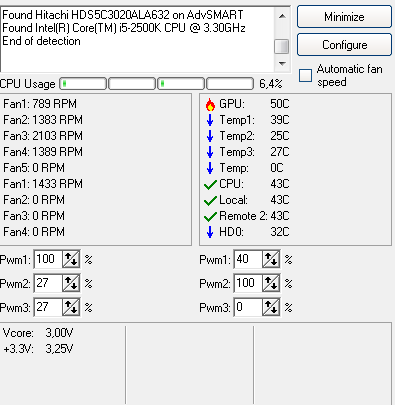Click the right Pwm1 spinner at 40
395x405 pixels.
[x=271, y=259]
